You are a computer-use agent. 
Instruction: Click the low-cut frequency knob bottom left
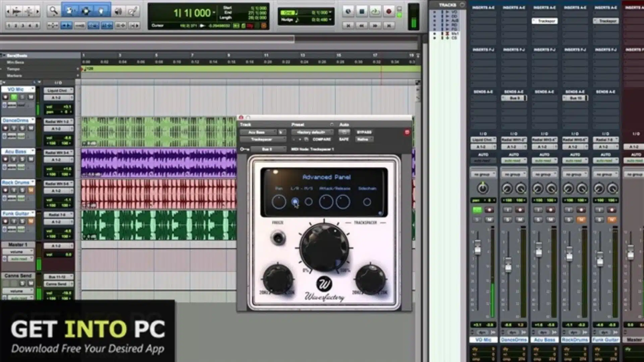[x=278, y=279]
